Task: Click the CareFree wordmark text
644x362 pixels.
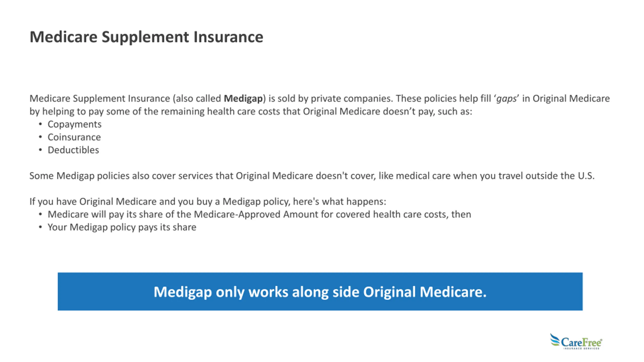Action: 581,342
